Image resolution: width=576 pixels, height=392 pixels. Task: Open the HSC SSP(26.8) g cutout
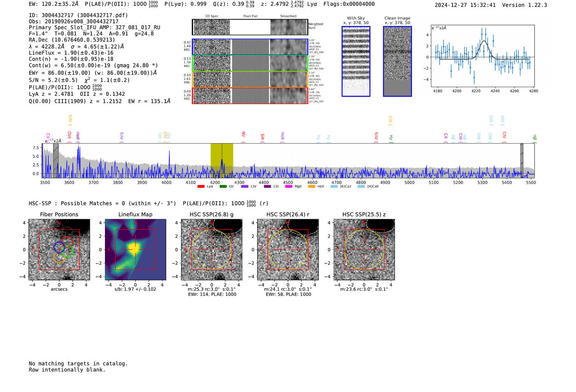212,250
